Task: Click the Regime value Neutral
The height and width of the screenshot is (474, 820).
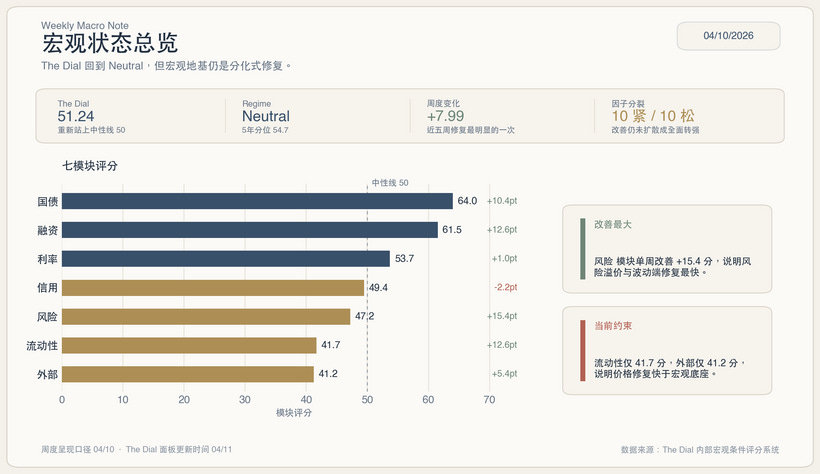Action: coord(266,116)
